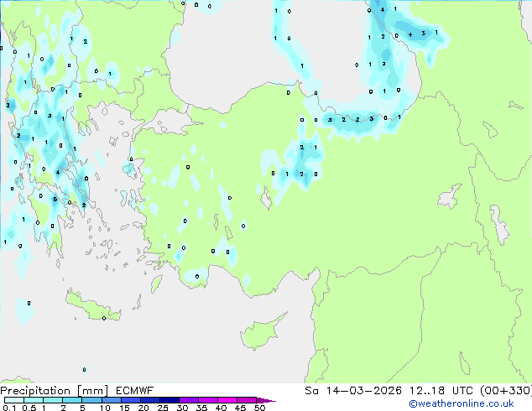
Task: Select the legend swatch between 30 and 35
Action: point(189,400)
